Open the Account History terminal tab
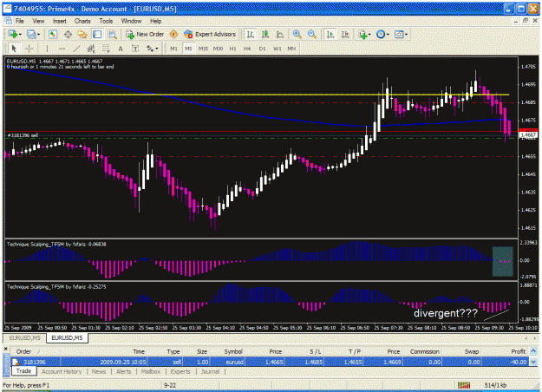This screenshot has height=392, width=542. [62, 371]
